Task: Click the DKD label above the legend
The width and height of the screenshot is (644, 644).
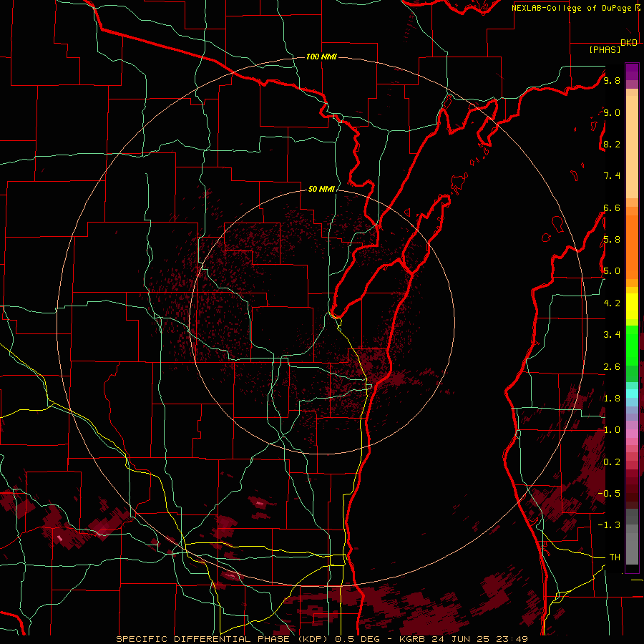Action: (x=629, y=43)
